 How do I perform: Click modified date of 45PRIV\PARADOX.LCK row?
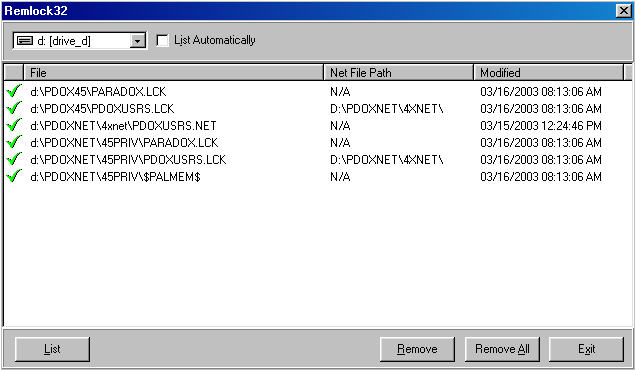click(541, 142)
